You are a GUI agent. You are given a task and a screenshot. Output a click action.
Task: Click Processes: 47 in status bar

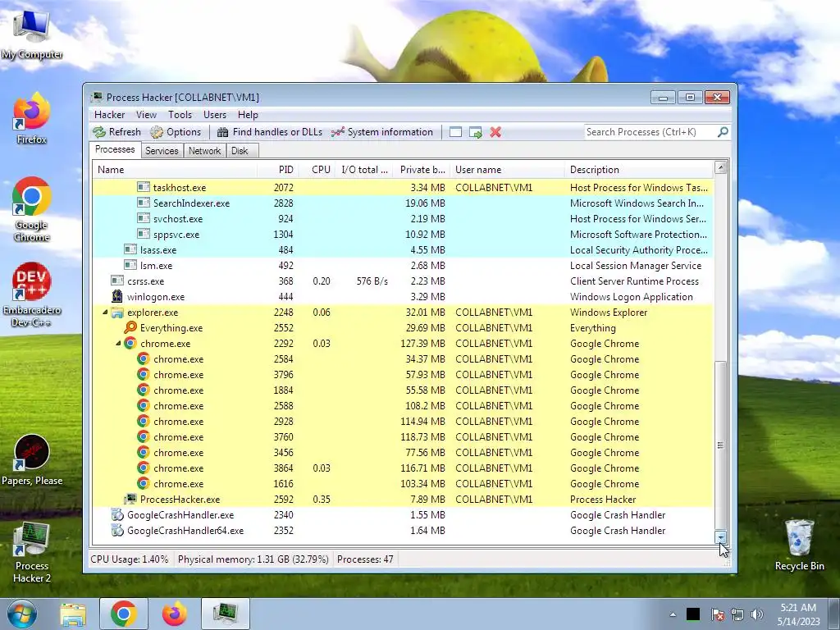(x=365, y=559)
